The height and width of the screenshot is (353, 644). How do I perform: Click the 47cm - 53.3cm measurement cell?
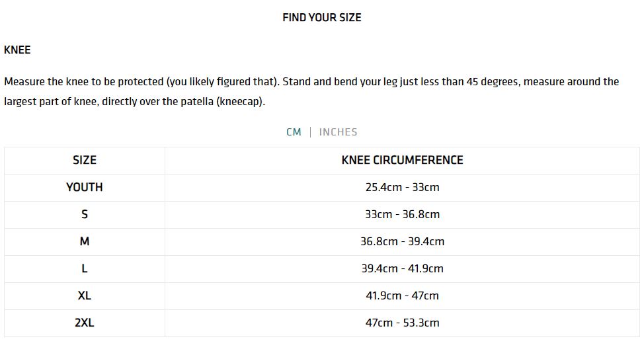point(402,323)
